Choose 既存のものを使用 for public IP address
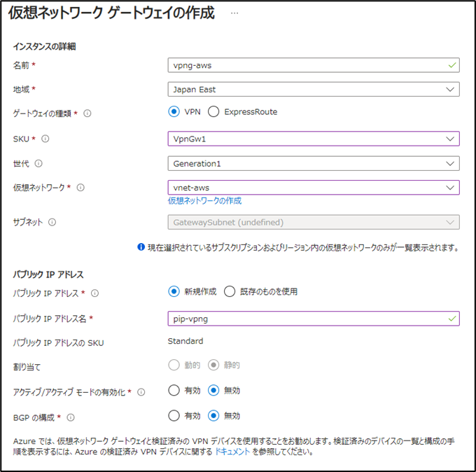Image resolution: width=476 pixels, height=472 pixels. [x=230, y=291]
